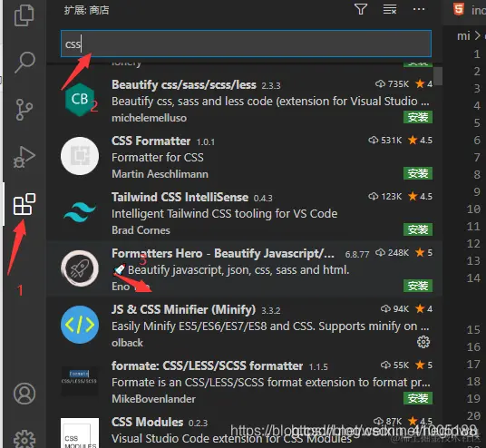Click the Tailwind CSS wave logo
Screen dimensions: 486x448
tap(80, 212)
